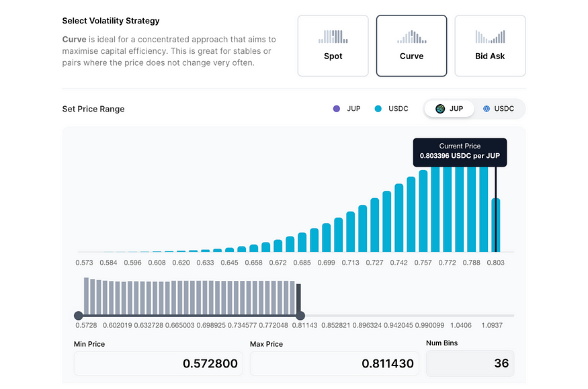Click the Spot strategy bar chart icon
Image resolution: width=588 pixels, height=389 pixels.
[333, 37]
